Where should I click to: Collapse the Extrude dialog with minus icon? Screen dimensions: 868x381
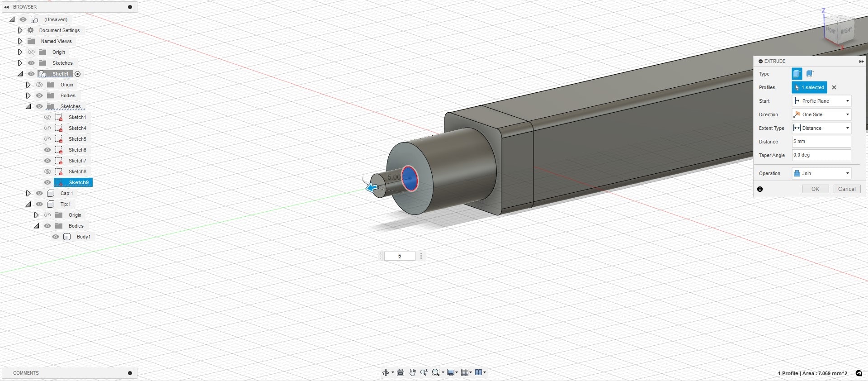pyautogui.click(x=760, y=61)
